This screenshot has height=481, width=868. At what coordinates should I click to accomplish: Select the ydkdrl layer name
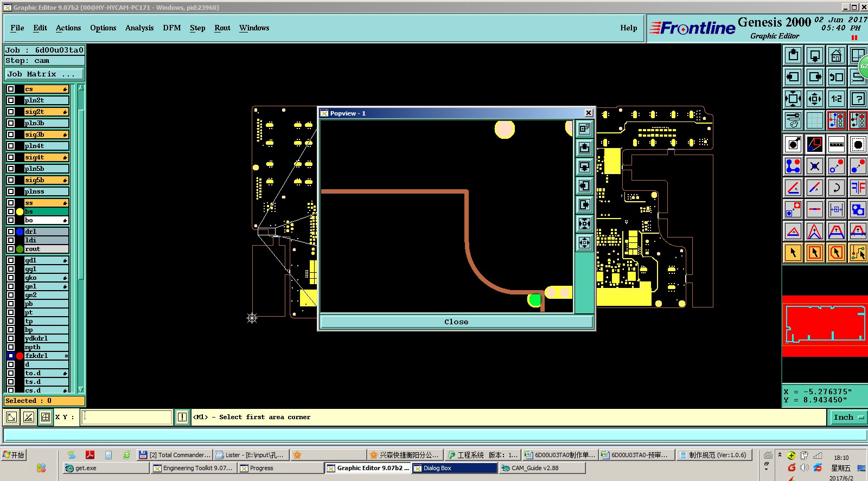[46, 338]
